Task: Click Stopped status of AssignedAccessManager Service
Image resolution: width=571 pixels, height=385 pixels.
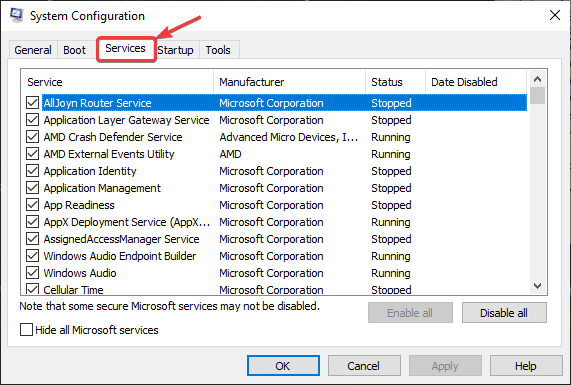Action: [x=391, y=239]
